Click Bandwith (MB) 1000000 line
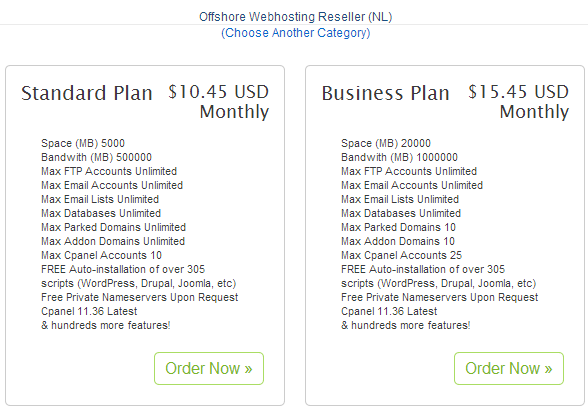 (x=399, y=157)
